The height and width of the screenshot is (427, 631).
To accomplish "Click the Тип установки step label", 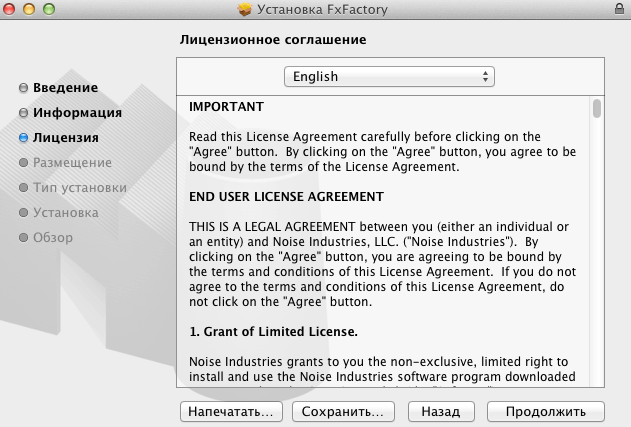I will 80,188.
